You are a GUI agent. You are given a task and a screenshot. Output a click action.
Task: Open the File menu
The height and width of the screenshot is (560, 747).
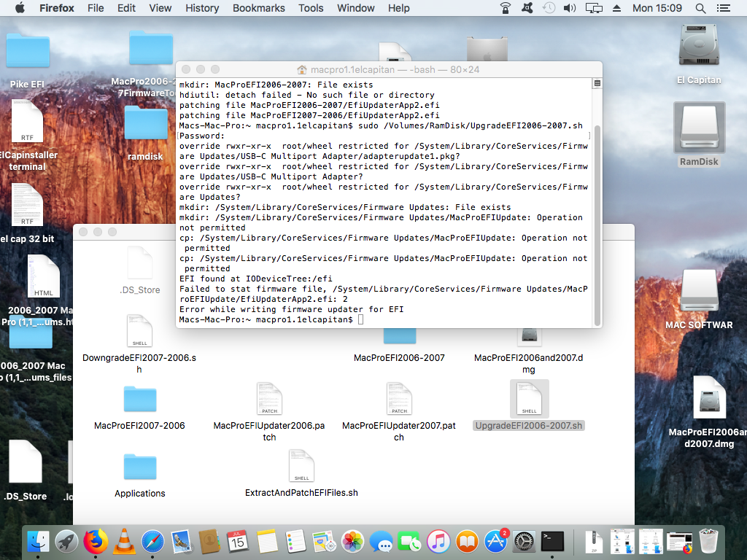tap(96, 8)
